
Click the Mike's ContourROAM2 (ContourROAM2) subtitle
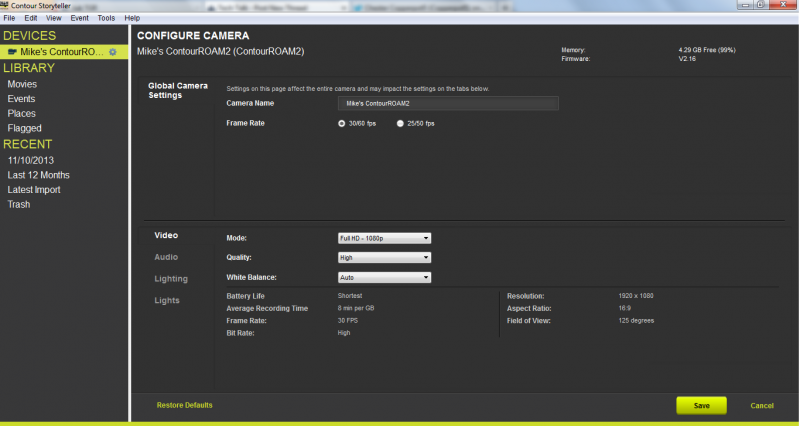coord(220,52)
